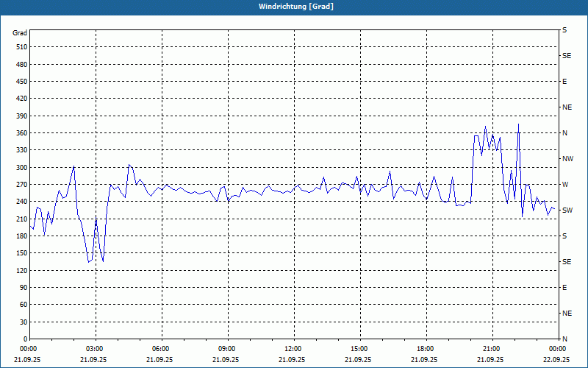This screenshot has width=588, height=368.
Task: Click the 240 value on the left axis
Action: (22, 201)
